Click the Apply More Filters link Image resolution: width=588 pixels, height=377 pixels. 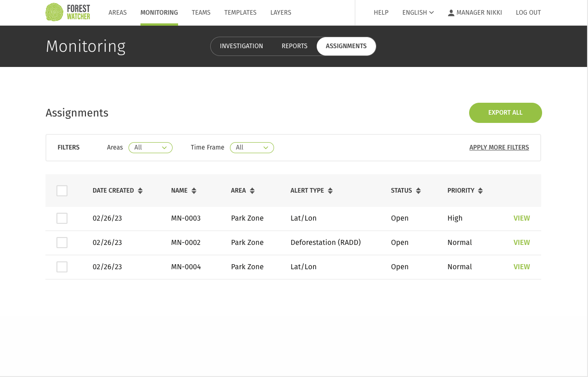tap(499, 148)
